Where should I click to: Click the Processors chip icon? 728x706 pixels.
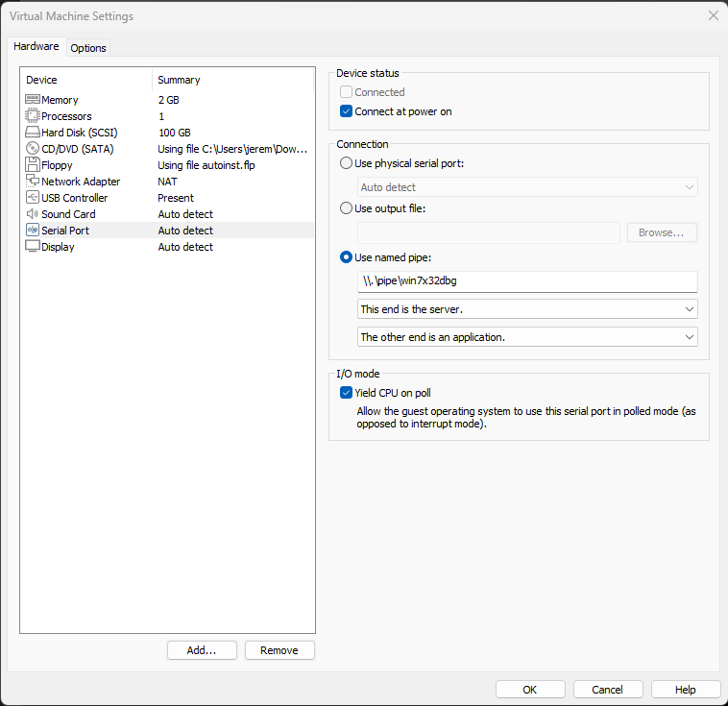pos(33,115)
